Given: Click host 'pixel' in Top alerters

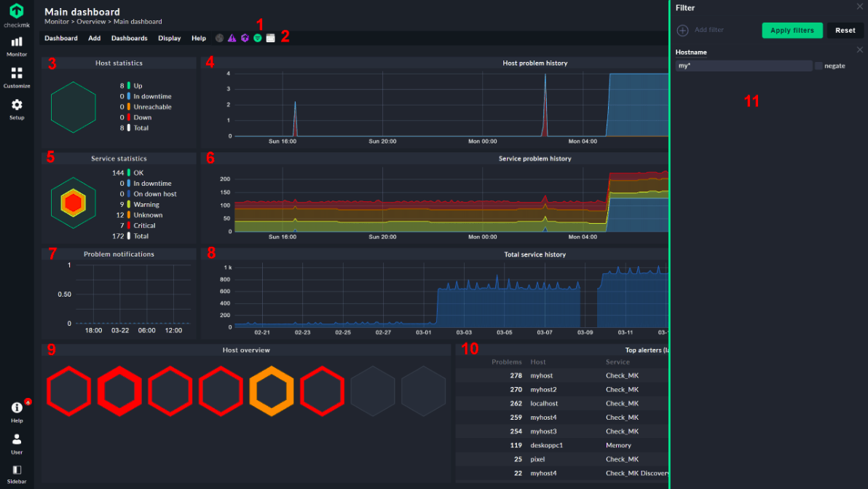Looking at the screenshot, I should 537,459.
